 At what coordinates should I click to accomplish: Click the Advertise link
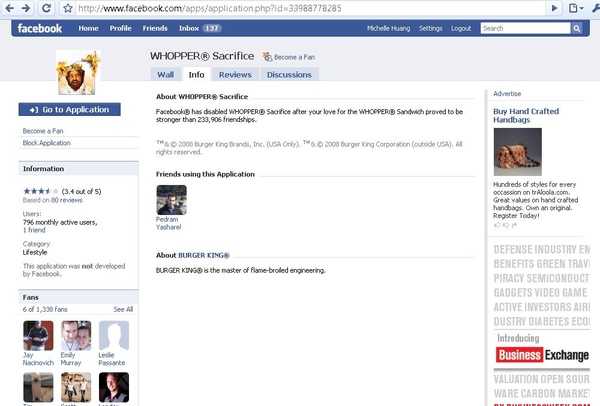[x=507, y=93]
